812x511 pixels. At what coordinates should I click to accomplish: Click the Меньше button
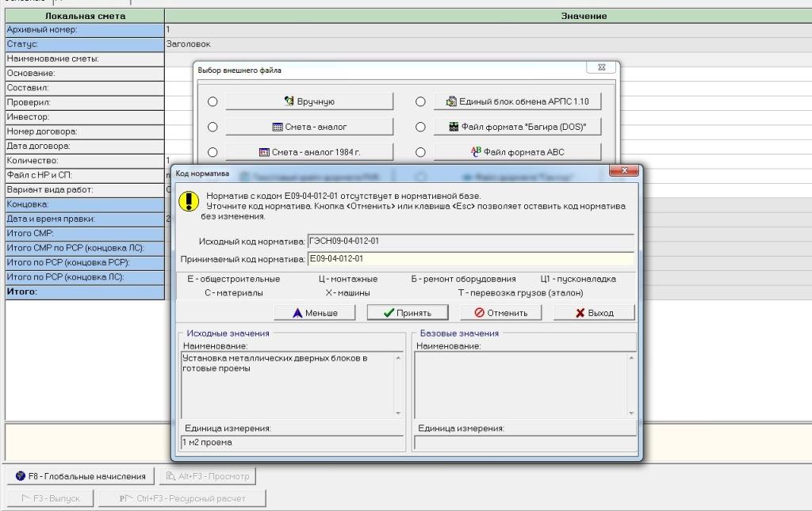pos(314,313)
